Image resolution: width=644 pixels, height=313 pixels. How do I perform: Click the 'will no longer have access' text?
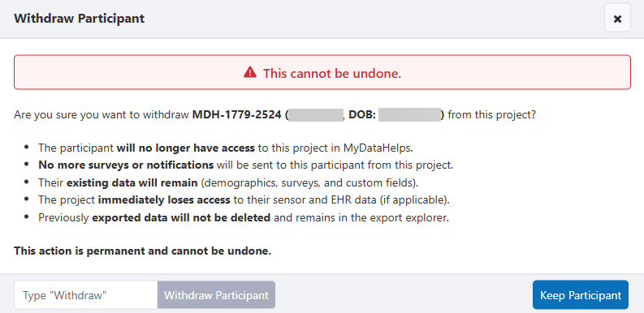[186, 148]
